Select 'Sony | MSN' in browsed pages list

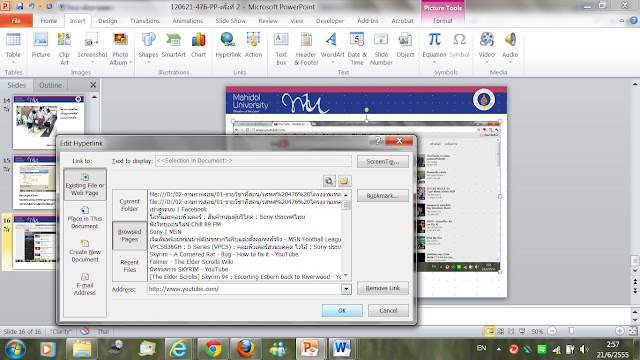point(165,232)
